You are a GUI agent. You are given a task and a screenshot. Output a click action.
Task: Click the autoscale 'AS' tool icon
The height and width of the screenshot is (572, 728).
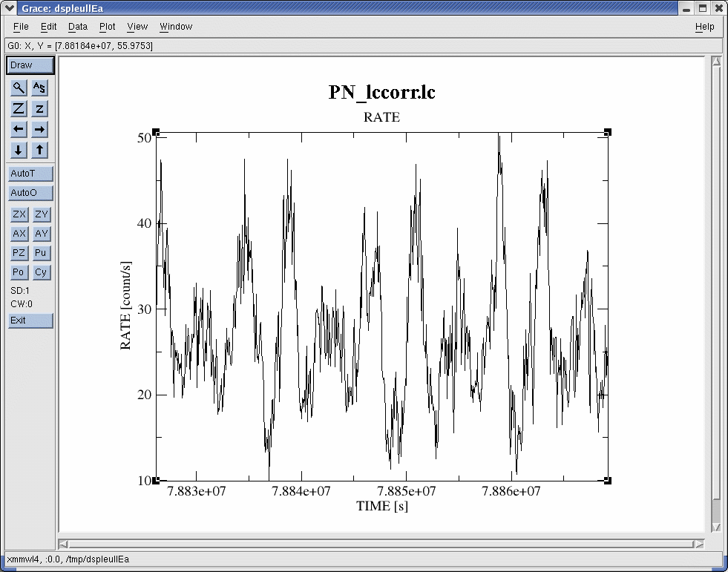(40, 88)
